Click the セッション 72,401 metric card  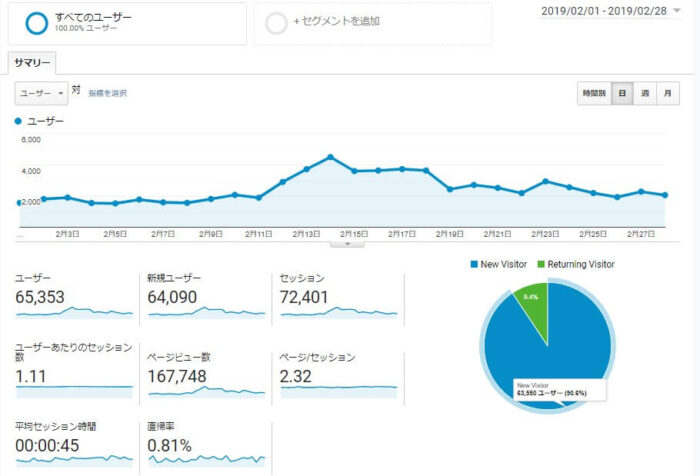338,296
